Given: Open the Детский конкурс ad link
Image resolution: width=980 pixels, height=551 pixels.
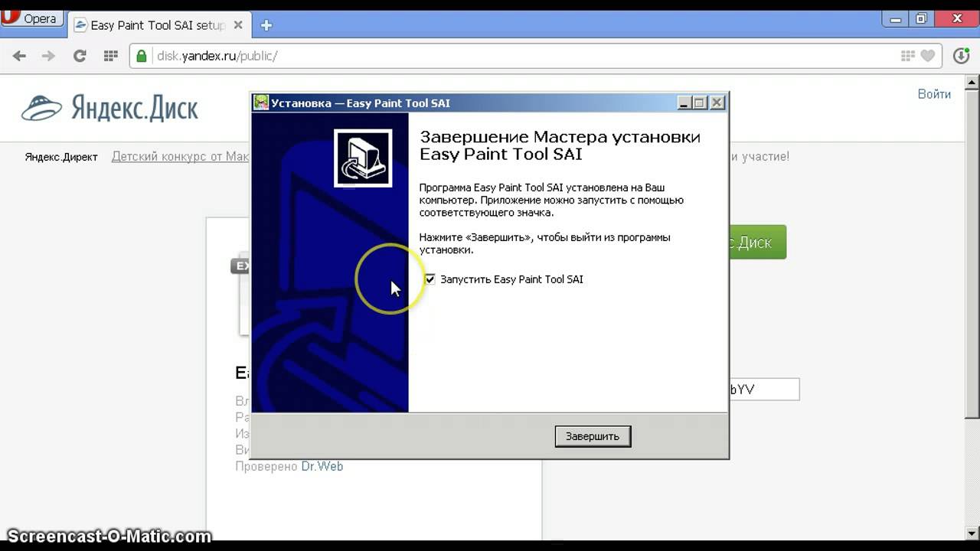Looking at the screenshot, I should (181, 156).
